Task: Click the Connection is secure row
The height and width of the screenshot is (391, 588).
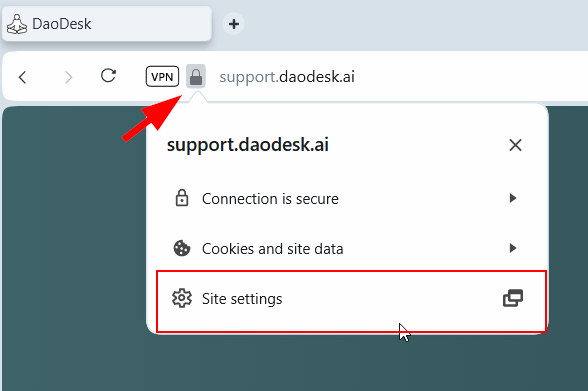Action: pyautogui.click(x=347, y=198)
